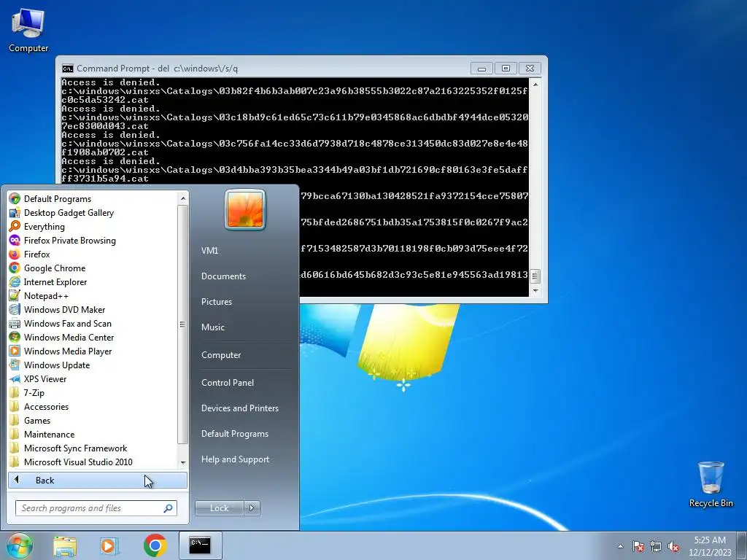Open Control Panel from the Start menu
Image resolution: width=747 pixels, height=560 pixels.
click(228, 382)
